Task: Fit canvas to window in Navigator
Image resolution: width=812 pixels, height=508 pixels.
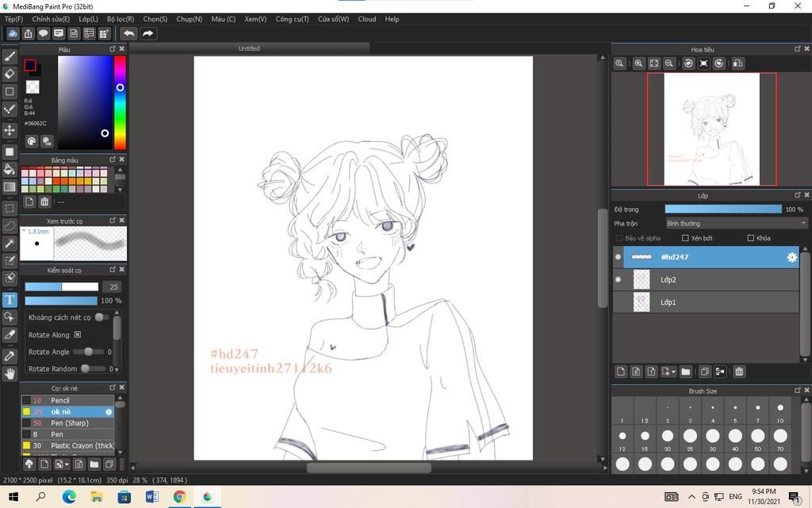Action: (x=654, y=63)
